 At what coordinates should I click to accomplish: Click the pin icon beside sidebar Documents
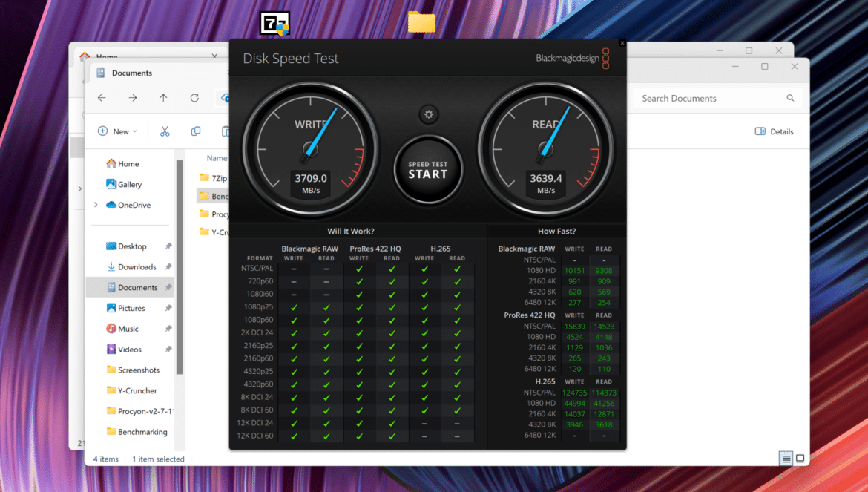point(168,287)
